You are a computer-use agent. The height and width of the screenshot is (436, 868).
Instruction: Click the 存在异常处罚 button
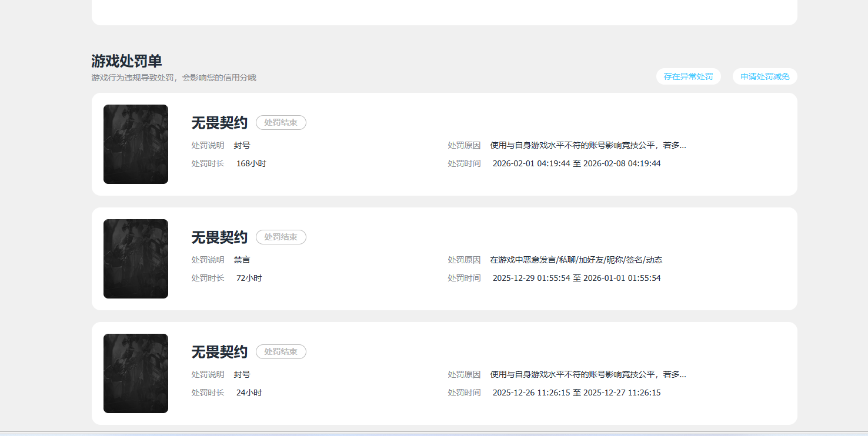coord(688,76)
